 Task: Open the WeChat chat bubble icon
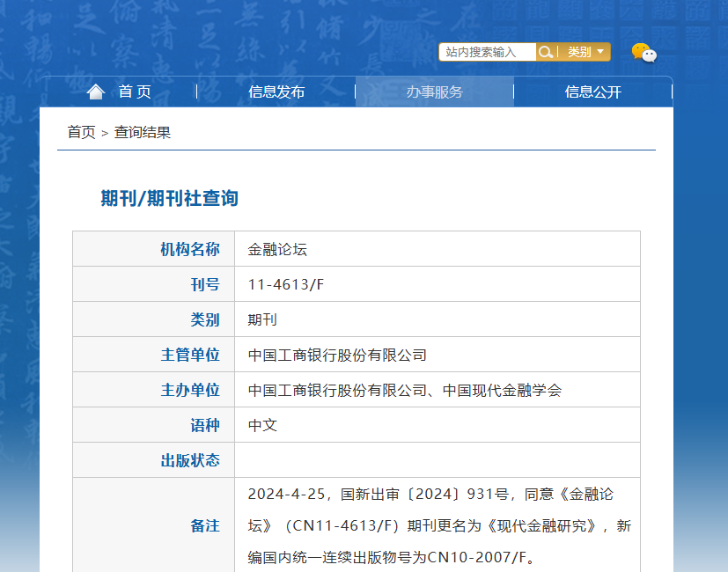coord(644,53)
